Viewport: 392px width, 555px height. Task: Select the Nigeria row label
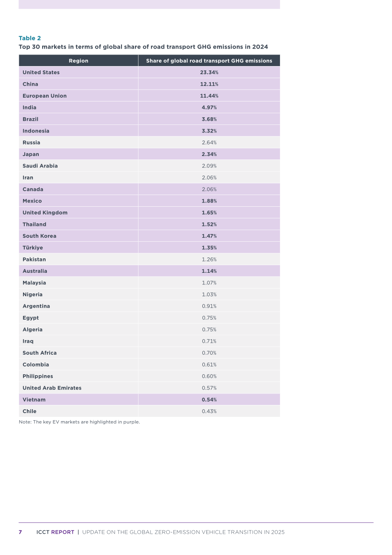pyautogui.click(x=33, y=295)
